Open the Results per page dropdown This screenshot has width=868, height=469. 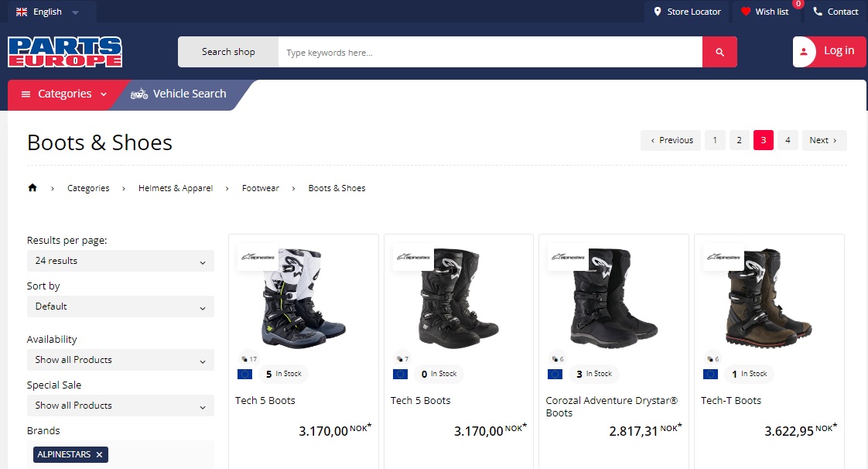(120, 261)
